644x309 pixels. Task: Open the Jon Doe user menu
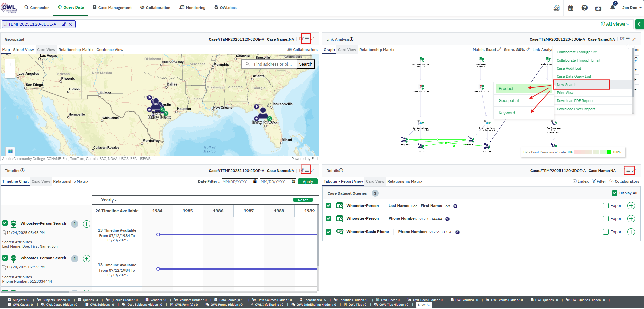[x=631, y=8]
